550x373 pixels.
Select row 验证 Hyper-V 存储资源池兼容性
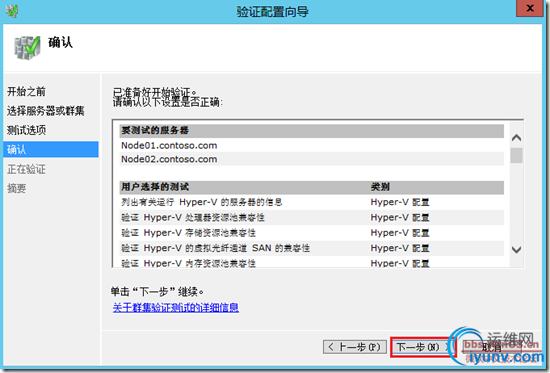click(312, 233)
